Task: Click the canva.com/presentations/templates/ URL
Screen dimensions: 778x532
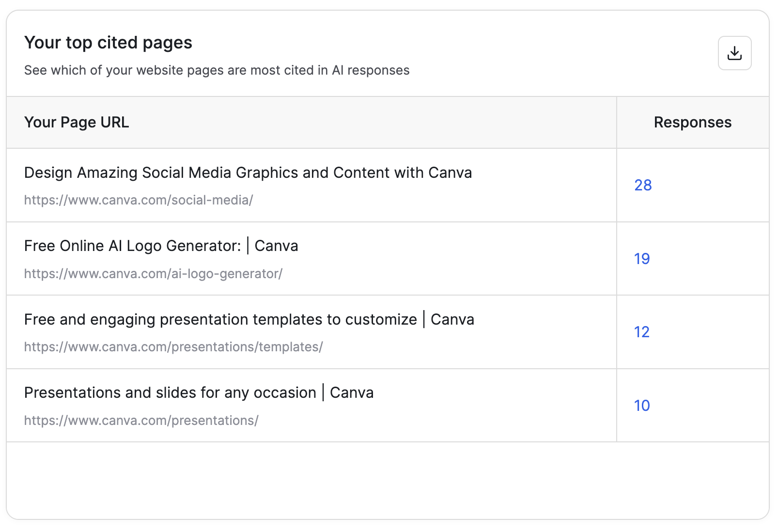Action: click(x=173, y=347)
